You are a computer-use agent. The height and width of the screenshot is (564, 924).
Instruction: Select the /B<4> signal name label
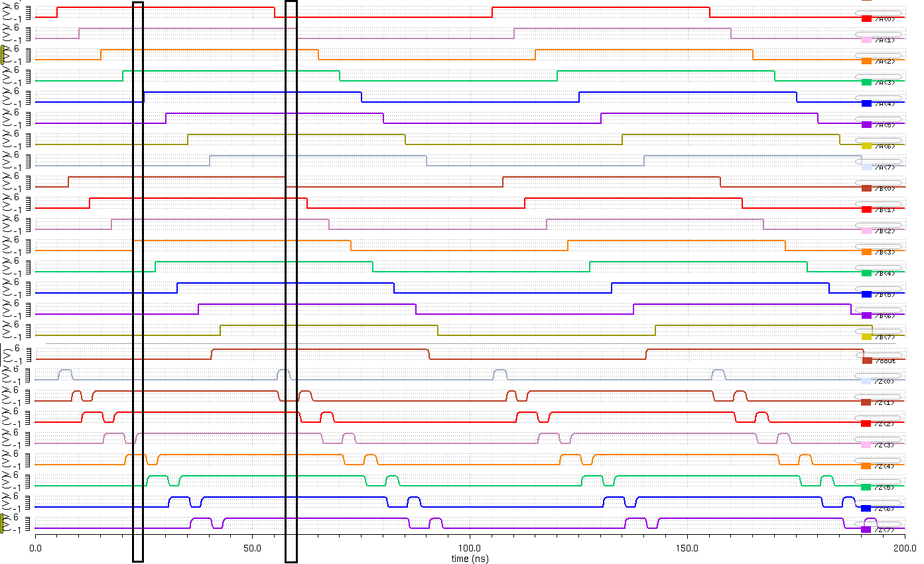[x=885, y=273]
